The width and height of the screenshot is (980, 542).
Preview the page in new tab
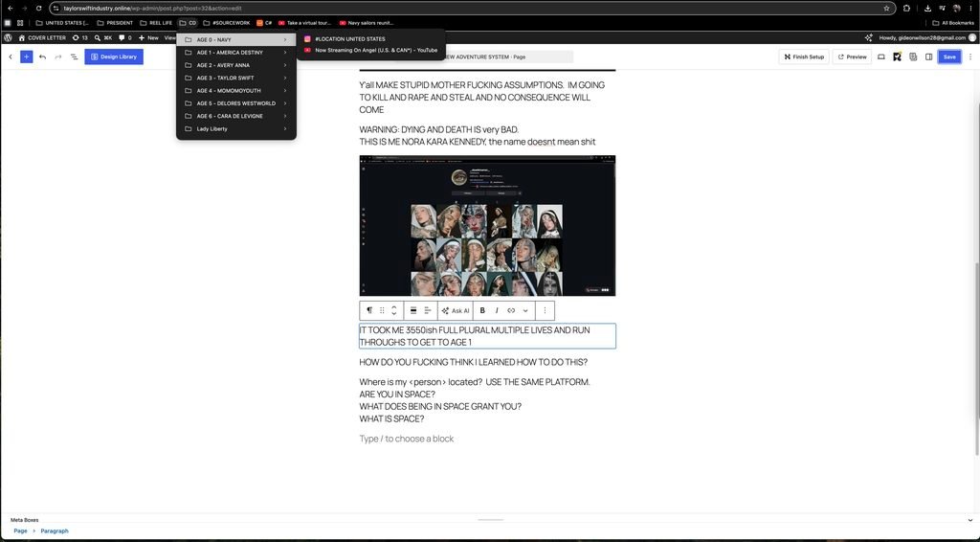click(852, 56)
